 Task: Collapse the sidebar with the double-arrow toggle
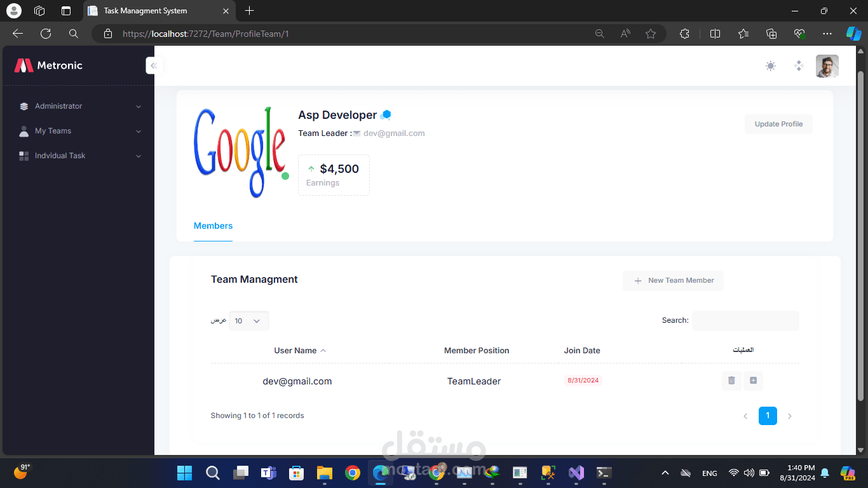[x=154, y=65]
